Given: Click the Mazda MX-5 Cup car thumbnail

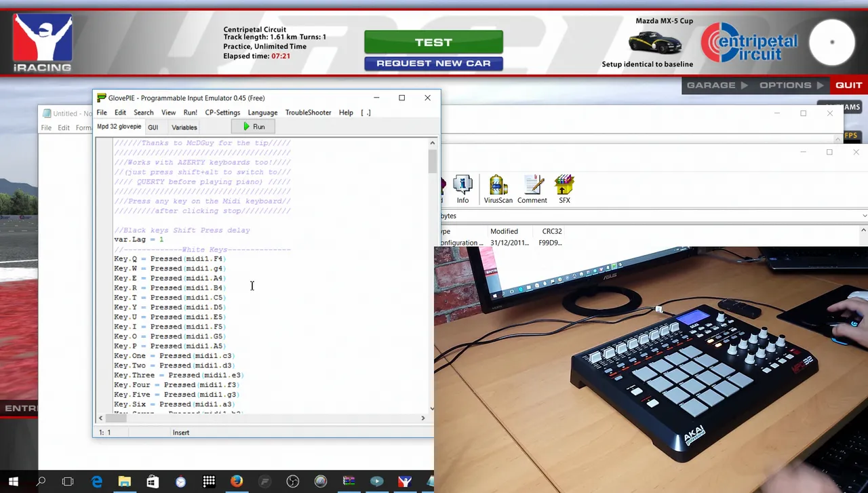Looking at the screenshot, I should pos(655,42).
